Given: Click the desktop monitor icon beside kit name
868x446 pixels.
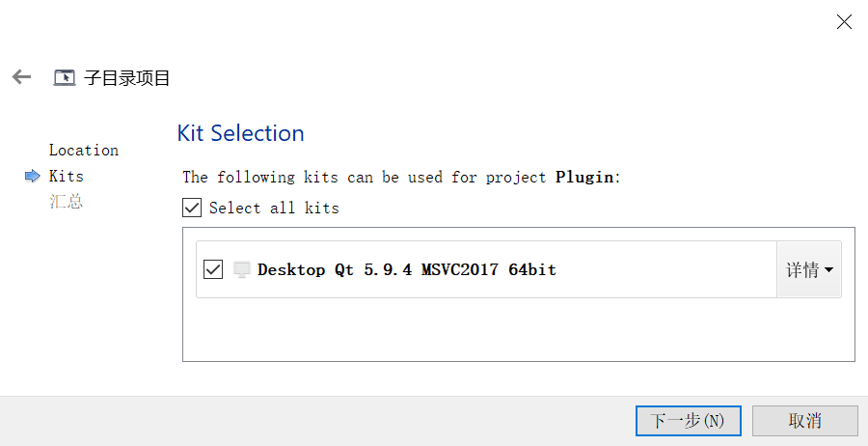Looking at the screenshot, I should 242,269.
